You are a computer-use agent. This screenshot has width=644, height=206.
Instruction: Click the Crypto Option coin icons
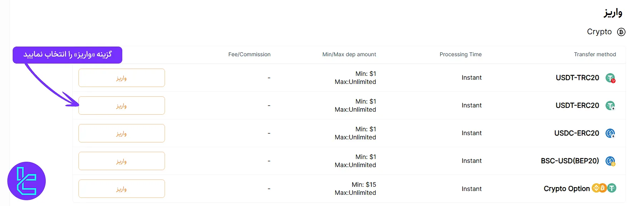point(604,188)
